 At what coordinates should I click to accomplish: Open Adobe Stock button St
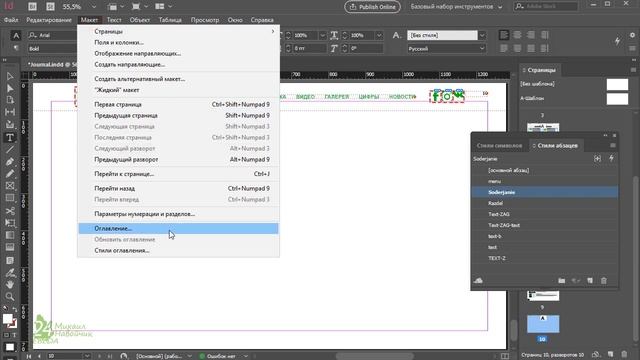[50, 7]
